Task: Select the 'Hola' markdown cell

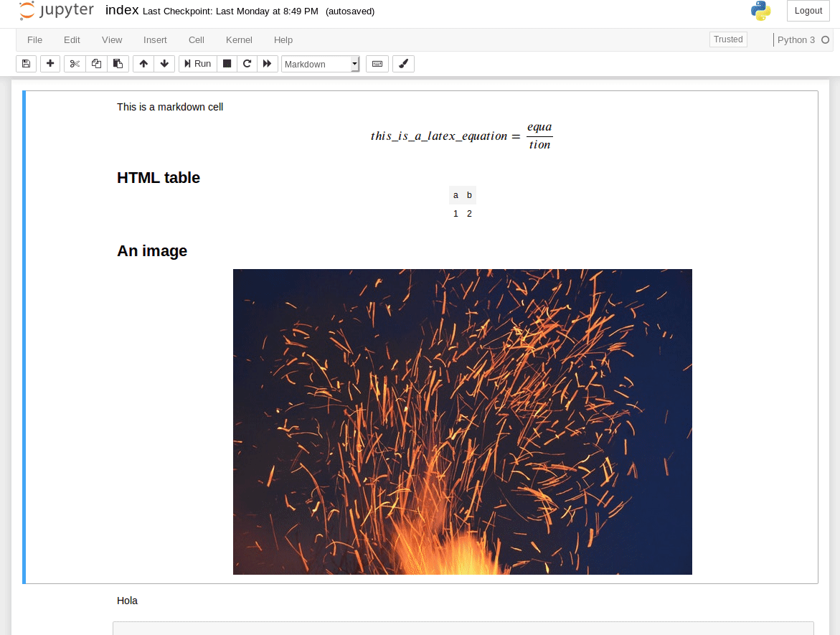Action: pyautogui.click(x=127, y=601)
